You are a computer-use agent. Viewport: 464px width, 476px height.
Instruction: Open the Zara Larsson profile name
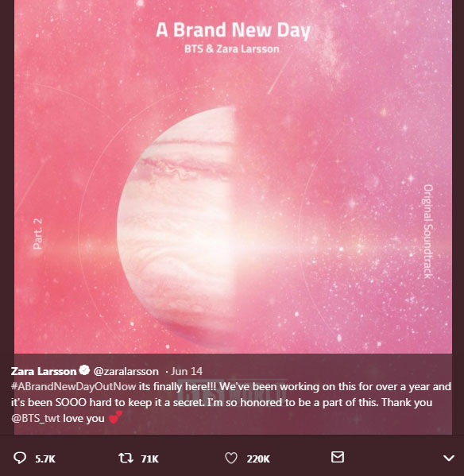point(44,371)
